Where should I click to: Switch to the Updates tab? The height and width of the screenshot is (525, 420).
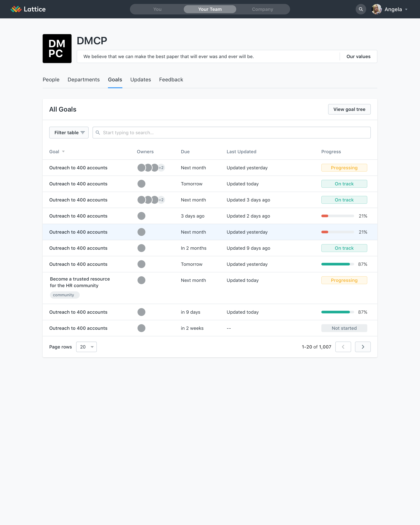(x=140, y=80)
